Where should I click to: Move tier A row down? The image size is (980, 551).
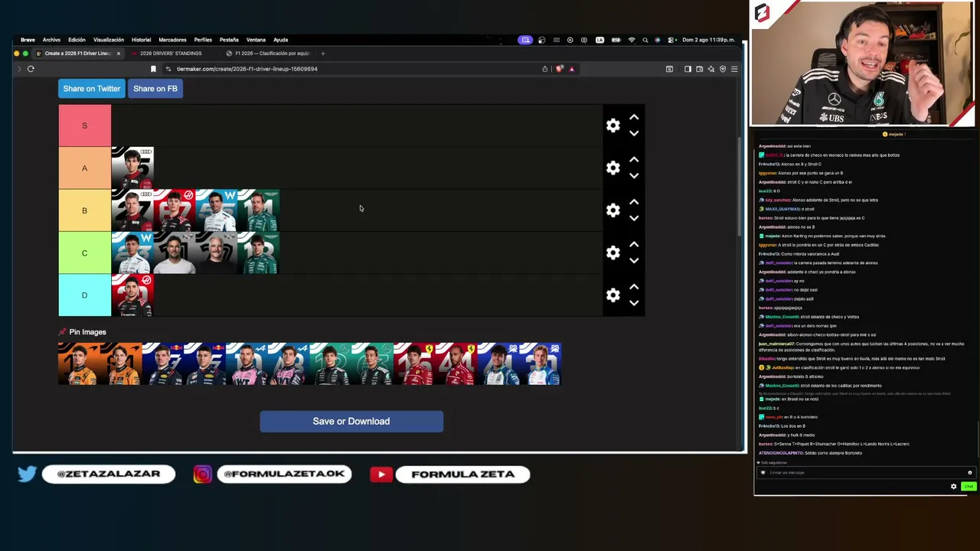tap(634, 176)
